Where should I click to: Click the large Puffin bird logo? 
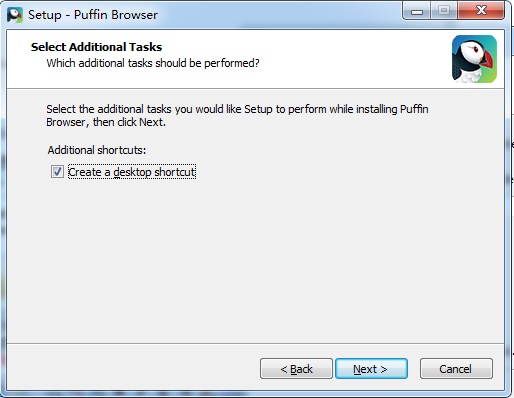pos(474,59)
